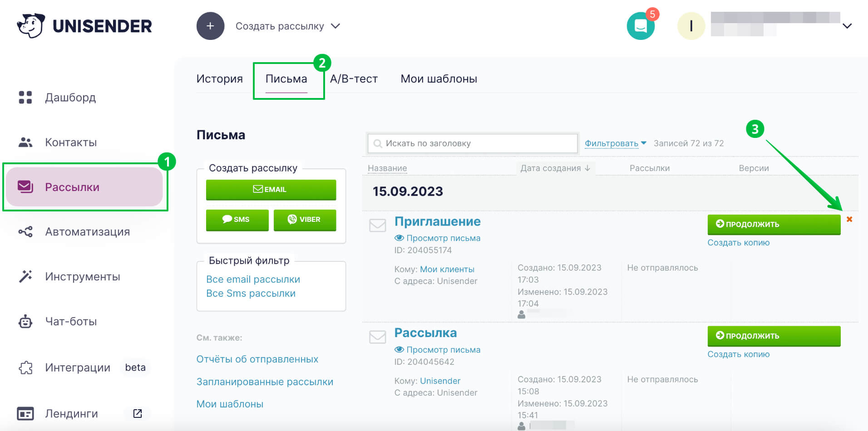Click the round plus button

(x=210, y=26)
